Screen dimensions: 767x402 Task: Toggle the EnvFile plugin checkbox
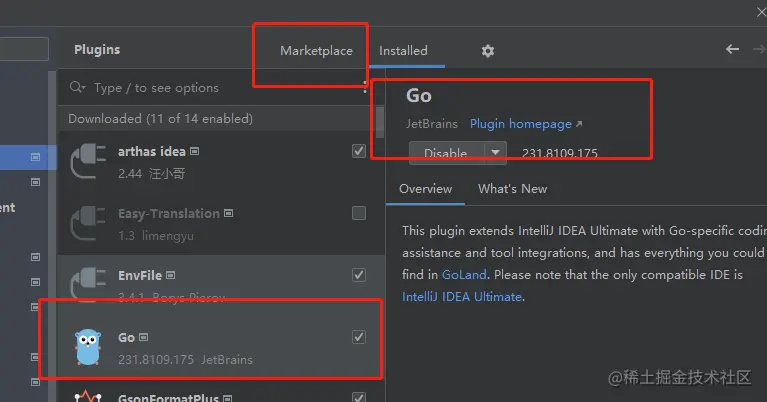pos(359,275)
